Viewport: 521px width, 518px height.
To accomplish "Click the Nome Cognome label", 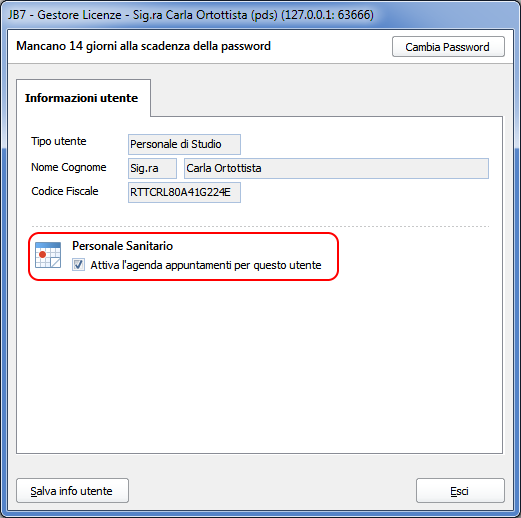I will pos(69,167).
